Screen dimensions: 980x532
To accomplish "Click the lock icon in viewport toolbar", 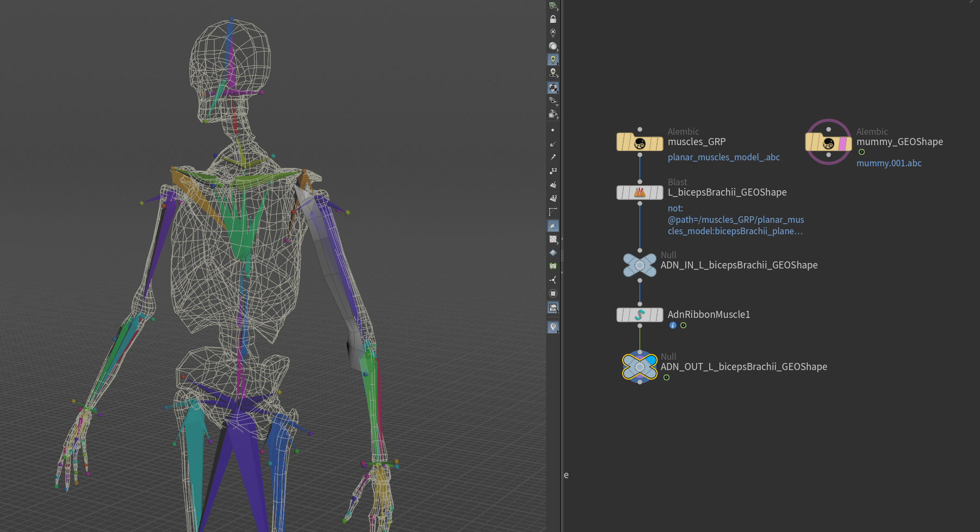I will (x=553, y=20).
